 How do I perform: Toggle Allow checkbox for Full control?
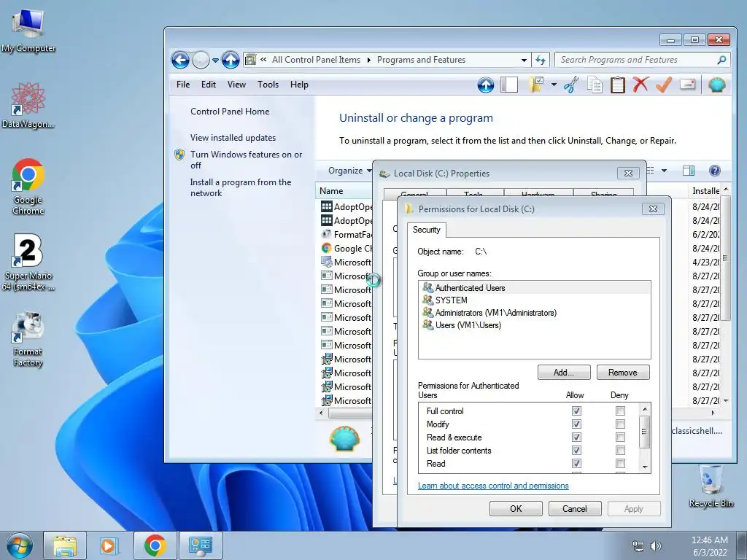pos(576,411)
